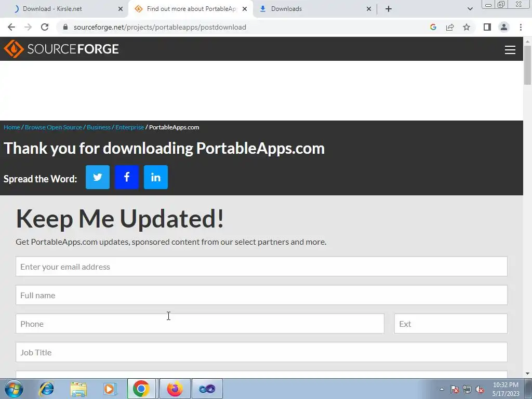This screenshot has height=399, width=532.
Task: Open the Windows Start menu
Action: (14, 389)
